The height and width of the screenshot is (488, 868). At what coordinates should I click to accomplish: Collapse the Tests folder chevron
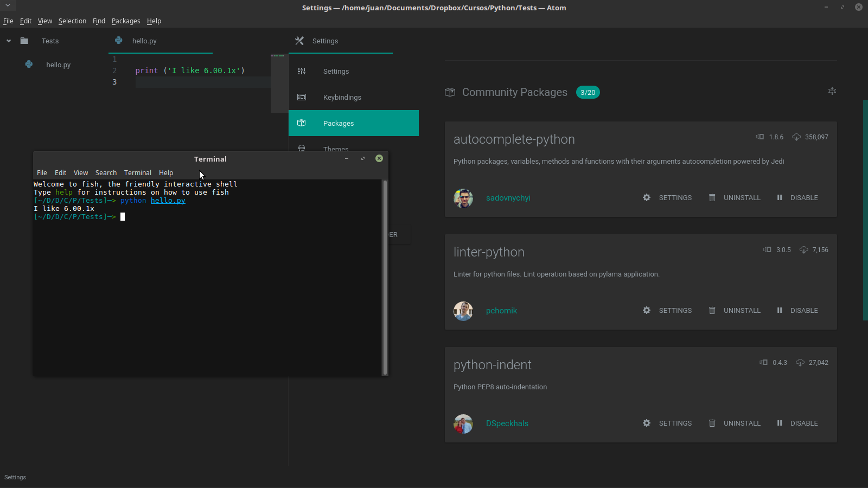pos(9,41)
